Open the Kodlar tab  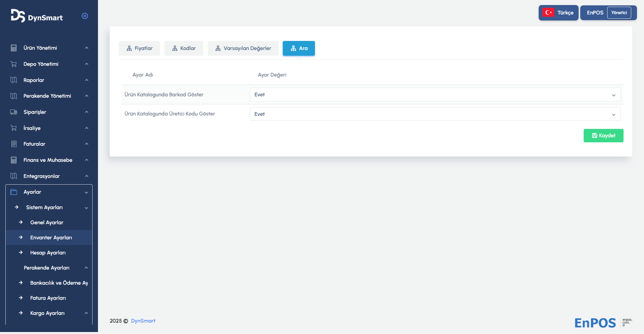[x=184, y=48]
